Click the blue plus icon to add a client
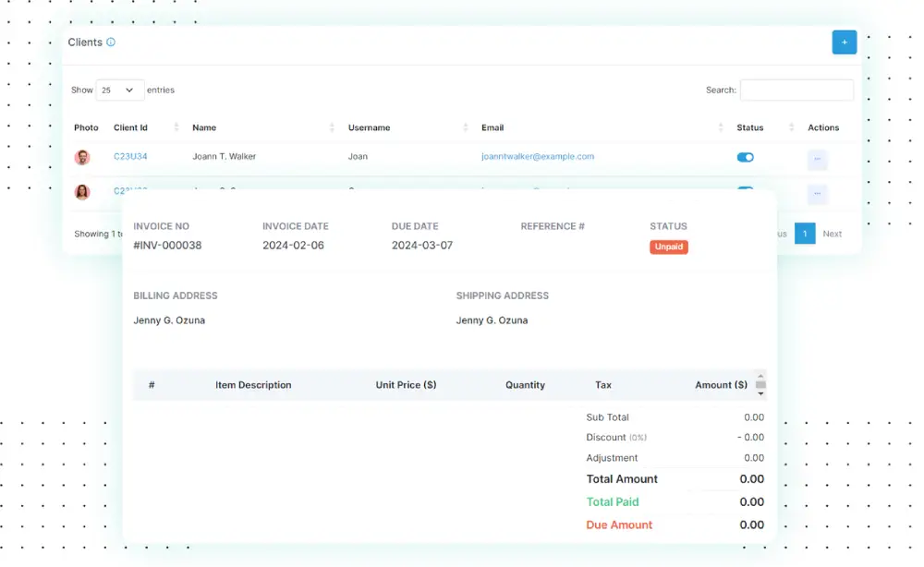Image resolution: width=924 pixels, height=567 pixels. [x=844, y=42]
